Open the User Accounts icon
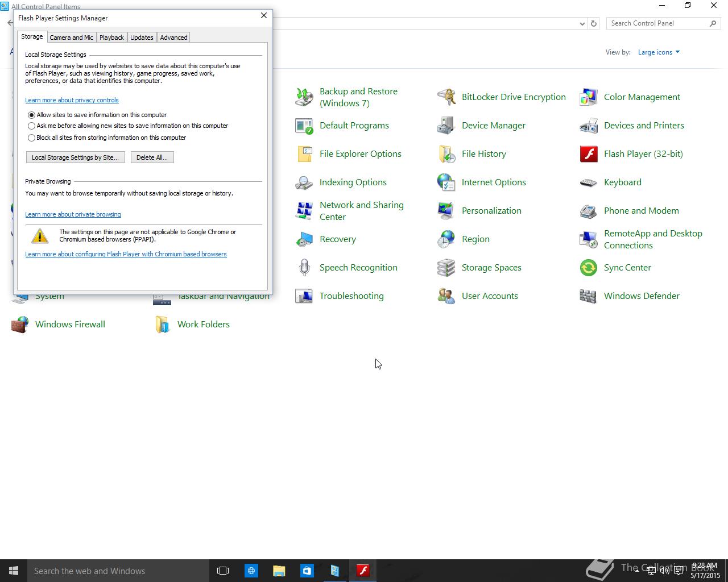Screen dimensions: 728x582 click(446, 296)
